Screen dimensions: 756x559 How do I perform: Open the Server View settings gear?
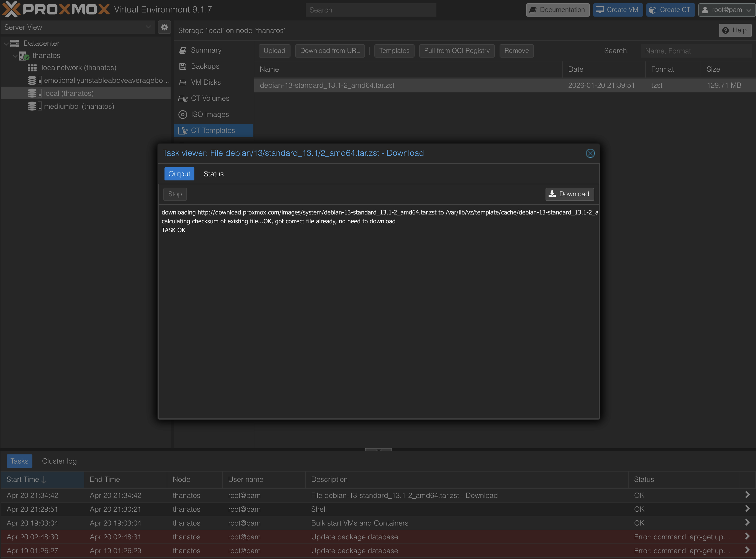pyautogui.click(x=164, y=27)
